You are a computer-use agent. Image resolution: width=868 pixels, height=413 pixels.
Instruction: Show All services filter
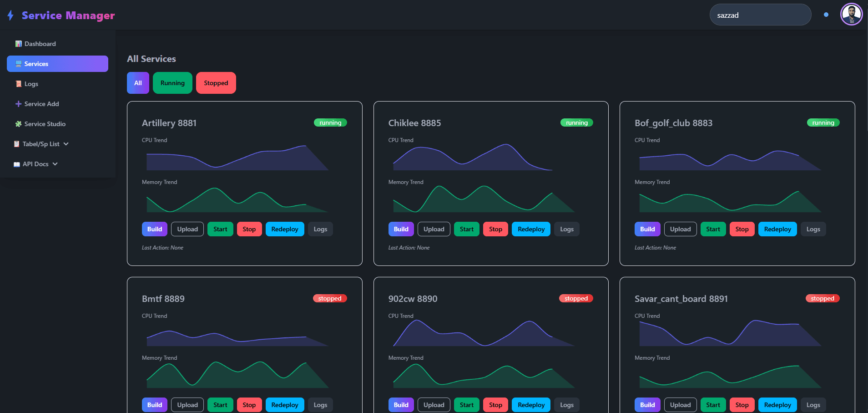coord(138,83)
